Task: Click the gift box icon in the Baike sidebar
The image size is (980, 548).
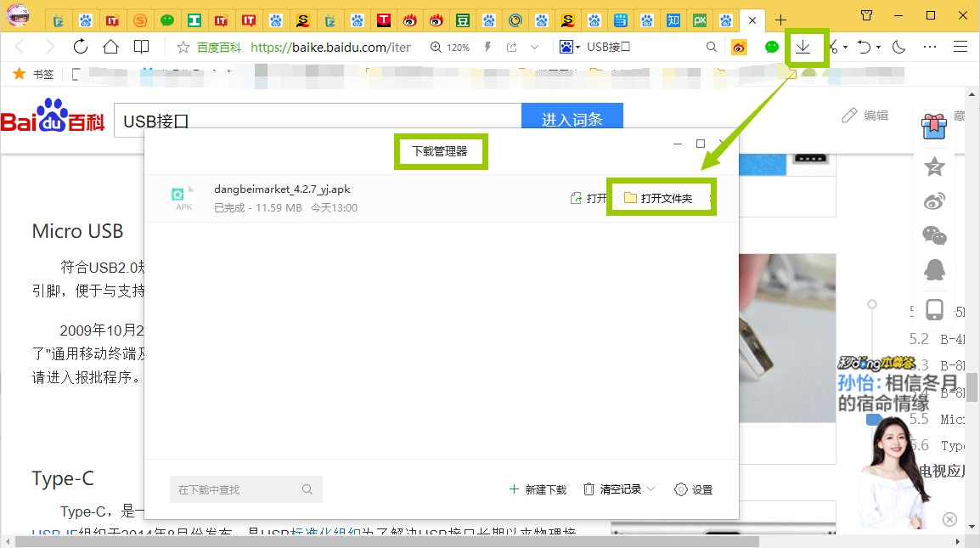Action: click(934, 126)
